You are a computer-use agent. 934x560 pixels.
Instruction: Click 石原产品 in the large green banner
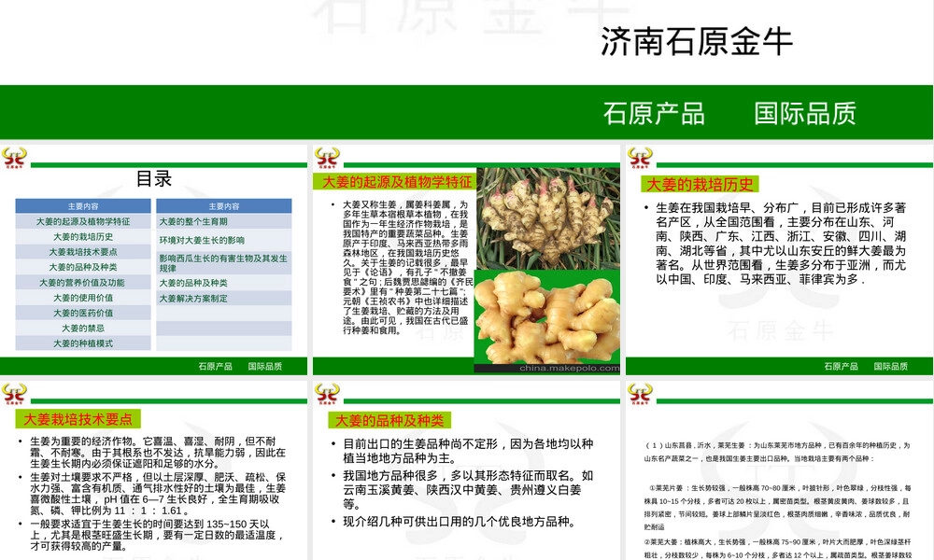click(654, 114)
